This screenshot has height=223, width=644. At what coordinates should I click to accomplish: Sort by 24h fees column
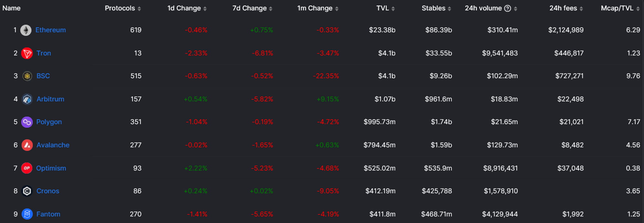tap(566, 8)
